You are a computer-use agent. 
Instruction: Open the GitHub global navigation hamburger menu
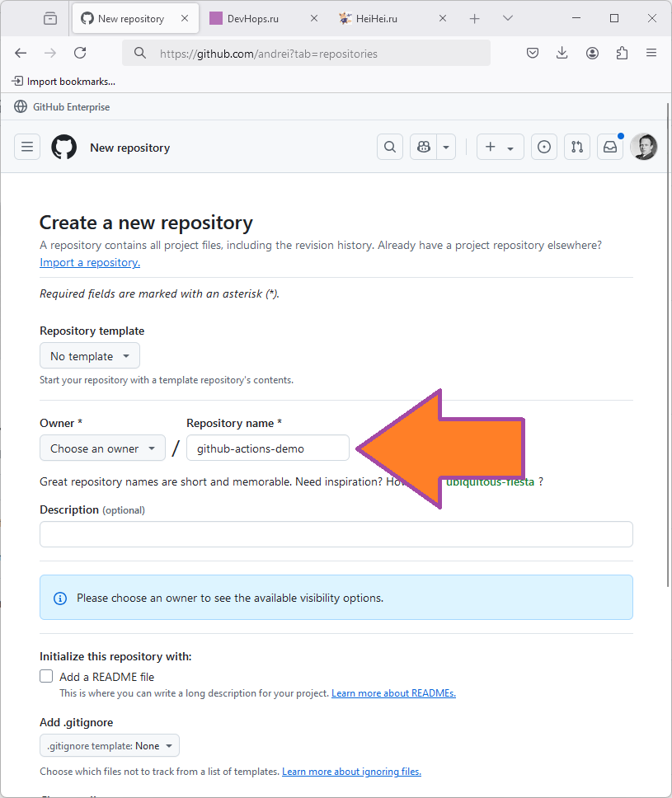click(x=27, y=147)
